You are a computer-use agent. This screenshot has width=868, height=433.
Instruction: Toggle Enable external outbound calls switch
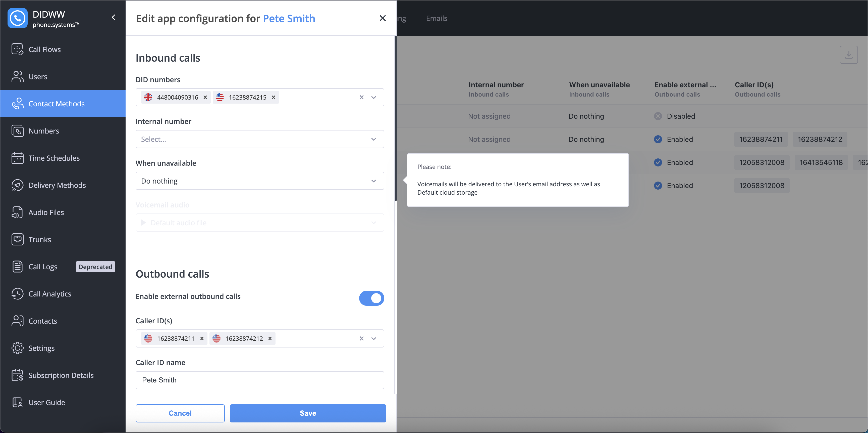[x=371, y=298]
